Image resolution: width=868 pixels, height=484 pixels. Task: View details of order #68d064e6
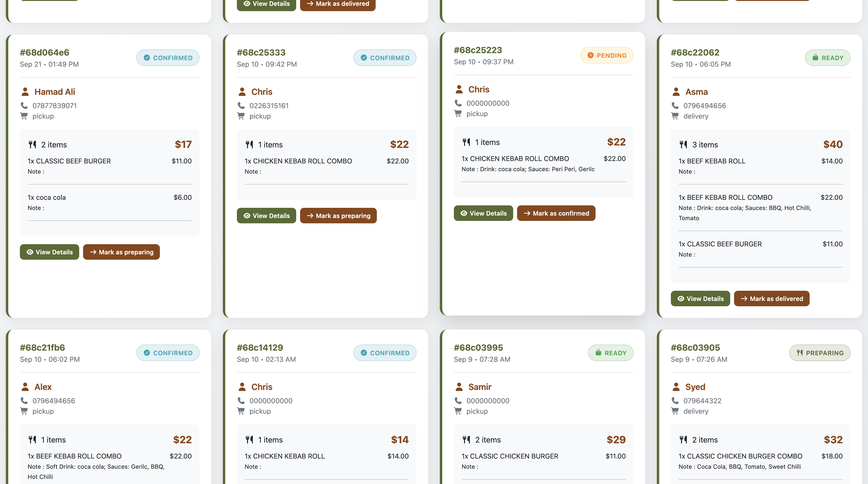pyautogui.click(x=50, y=252)
